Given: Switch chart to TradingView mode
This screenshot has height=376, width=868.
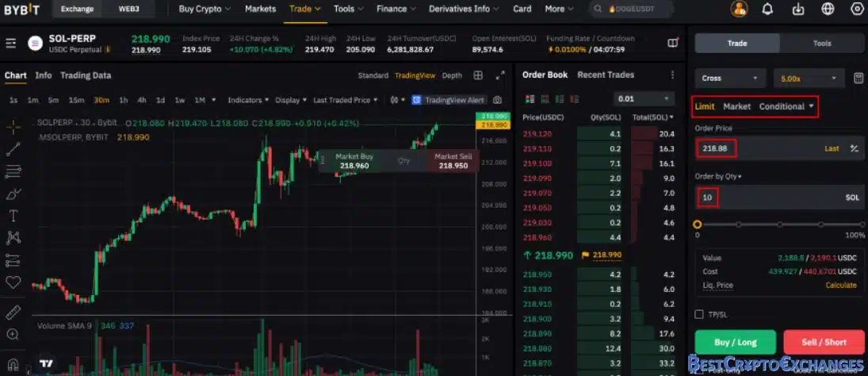Looking at the screenshot, I should (x=415, y=75).
